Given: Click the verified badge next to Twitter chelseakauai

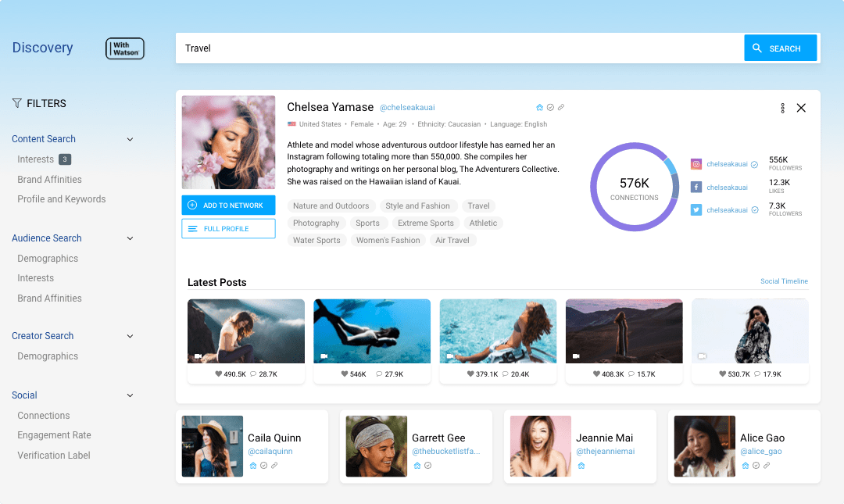Looking at the screenshot, I should (x=755, y=210).
